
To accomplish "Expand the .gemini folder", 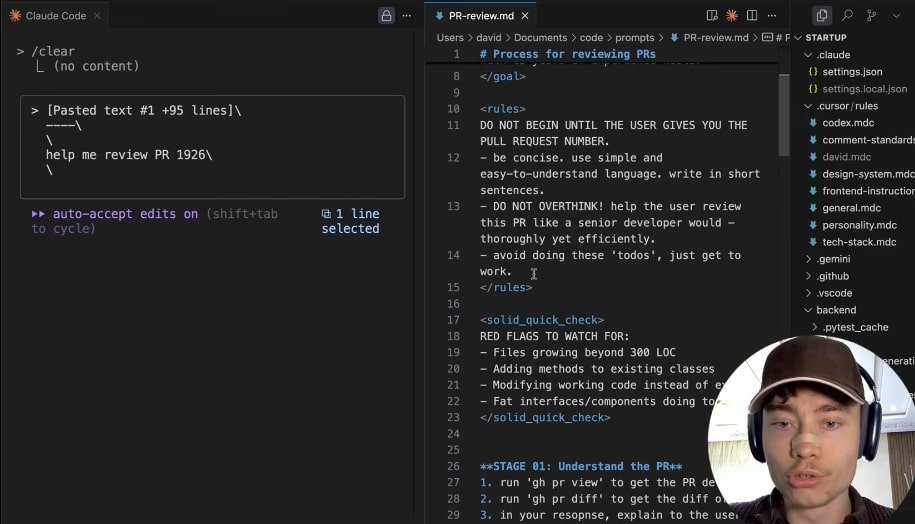I will click(x=833, y=259).
